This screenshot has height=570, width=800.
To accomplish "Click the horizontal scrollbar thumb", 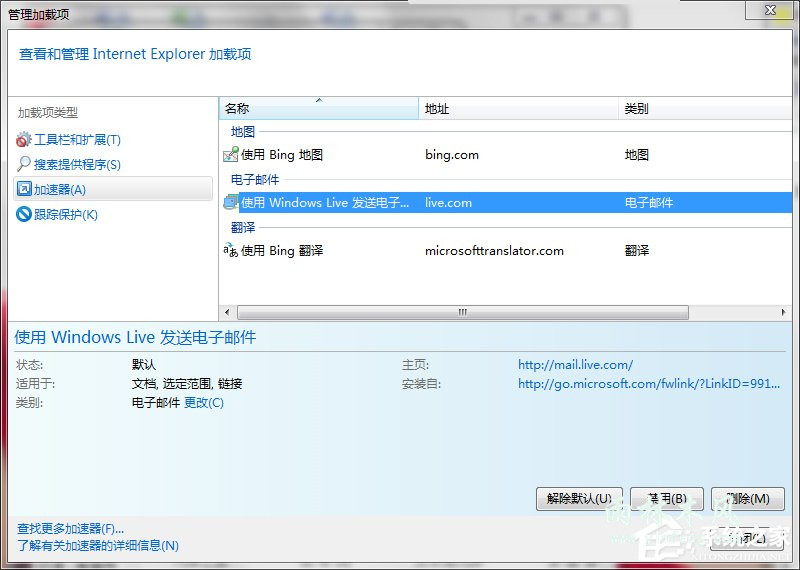I will (463, 312).
